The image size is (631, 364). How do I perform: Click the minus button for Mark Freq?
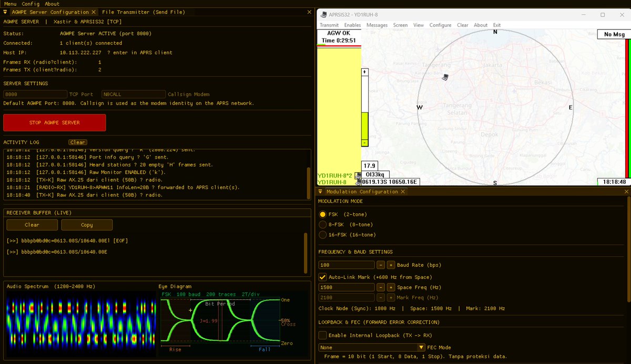coord(381,298)
